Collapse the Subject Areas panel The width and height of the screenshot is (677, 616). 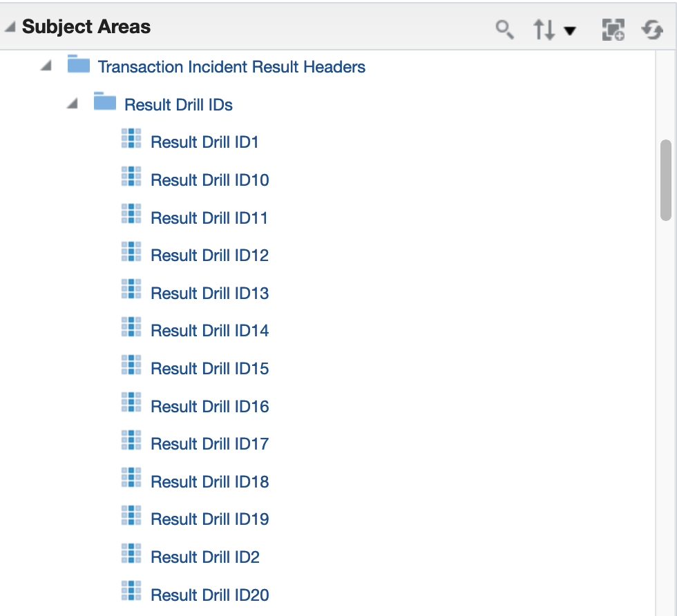[x=10, y=28]
